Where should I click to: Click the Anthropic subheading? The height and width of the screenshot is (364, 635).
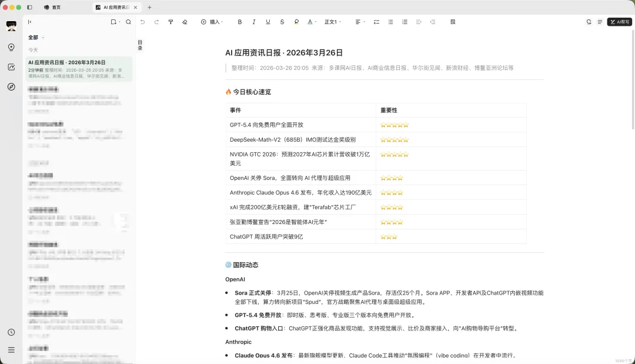click(238, 342)
